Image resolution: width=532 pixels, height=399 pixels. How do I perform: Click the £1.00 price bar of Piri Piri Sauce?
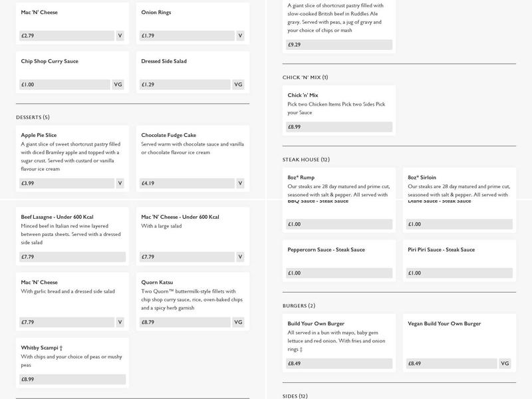(x=458, y=273)
